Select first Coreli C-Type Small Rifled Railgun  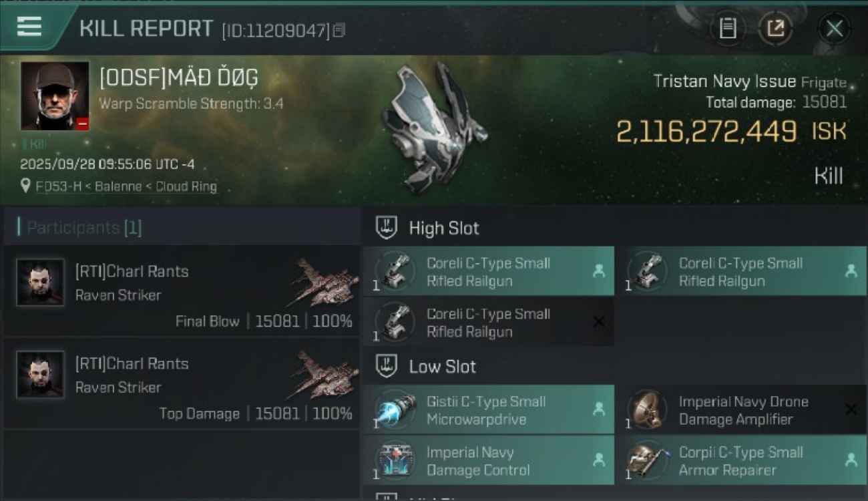(x=488, y=272)
